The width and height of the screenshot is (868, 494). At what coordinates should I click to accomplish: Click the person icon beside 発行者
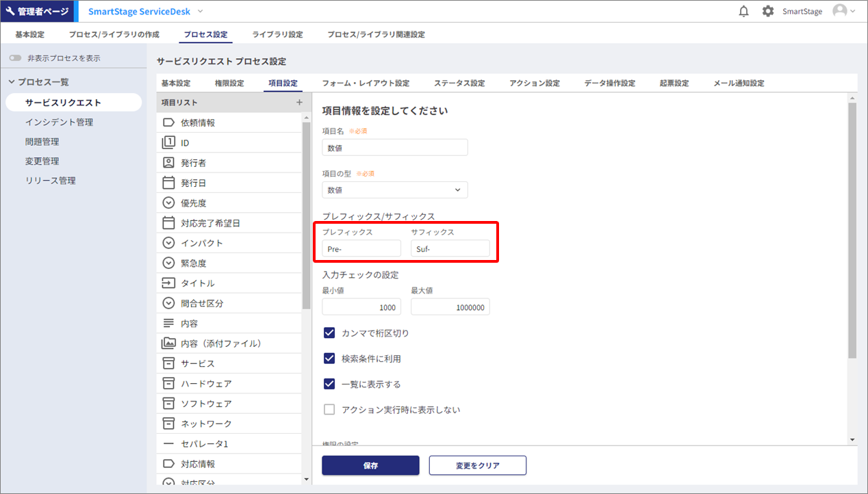pos(168,163)
